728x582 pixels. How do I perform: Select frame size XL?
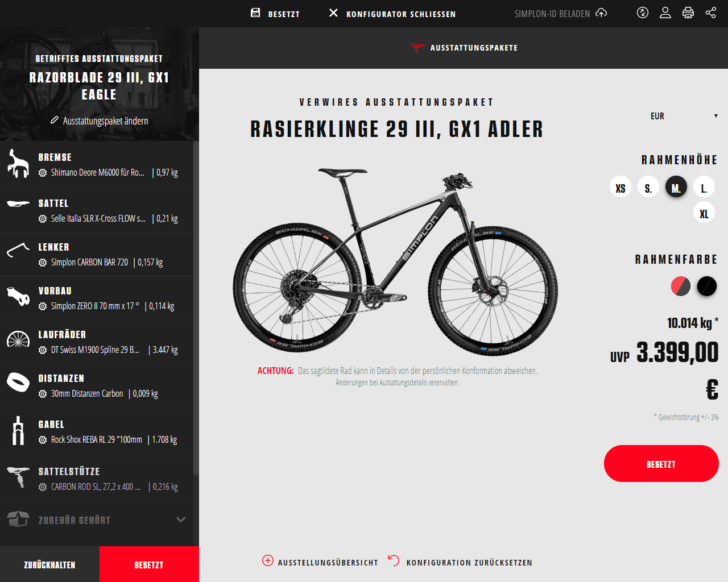[x=704, y=213]
